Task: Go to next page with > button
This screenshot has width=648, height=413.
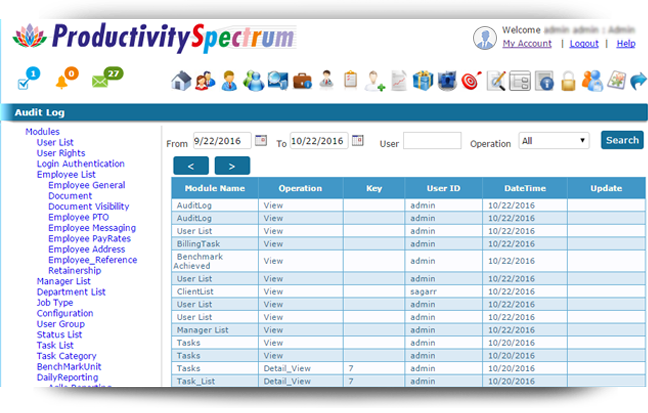Action: tap(232, 166)
